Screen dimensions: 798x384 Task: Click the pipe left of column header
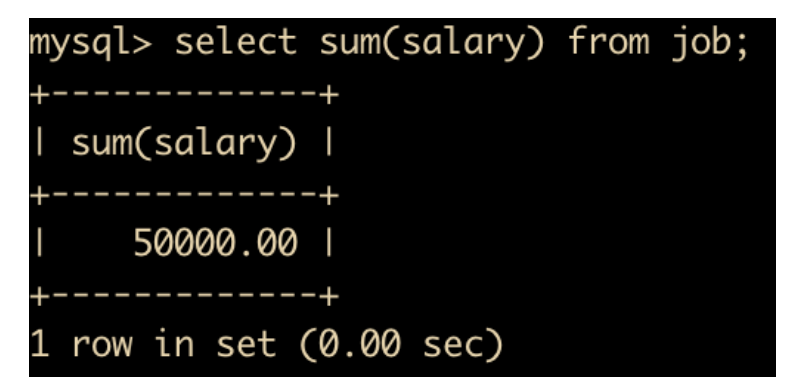[38, 144]
